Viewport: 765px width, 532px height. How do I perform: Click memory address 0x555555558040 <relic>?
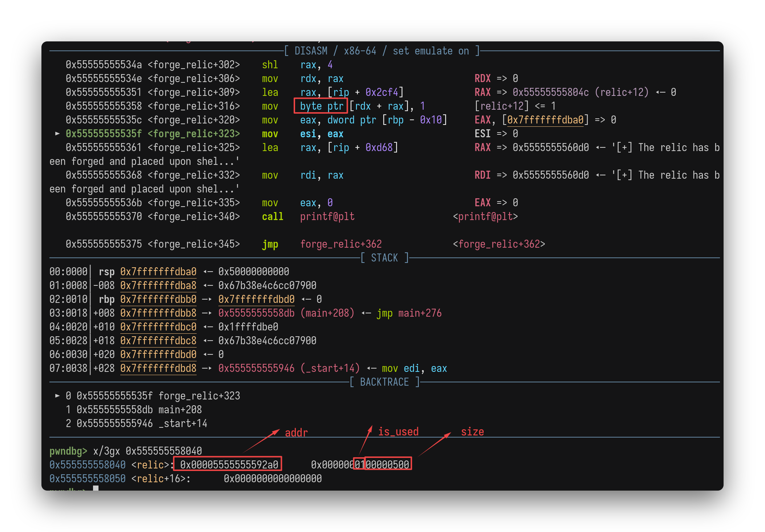pyautogui.click(x=109, y=465)
